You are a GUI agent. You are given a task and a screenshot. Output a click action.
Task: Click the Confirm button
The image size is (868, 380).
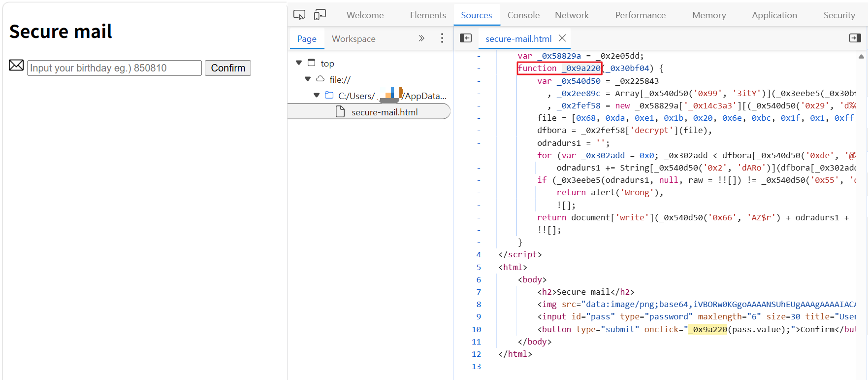point(228,68)
